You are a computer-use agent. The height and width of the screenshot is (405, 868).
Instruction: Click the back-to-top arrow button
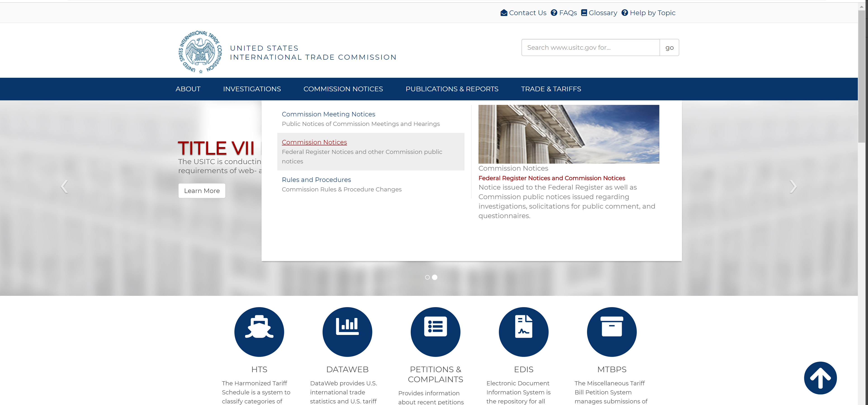pyautogui.click(x=820, y=378)
